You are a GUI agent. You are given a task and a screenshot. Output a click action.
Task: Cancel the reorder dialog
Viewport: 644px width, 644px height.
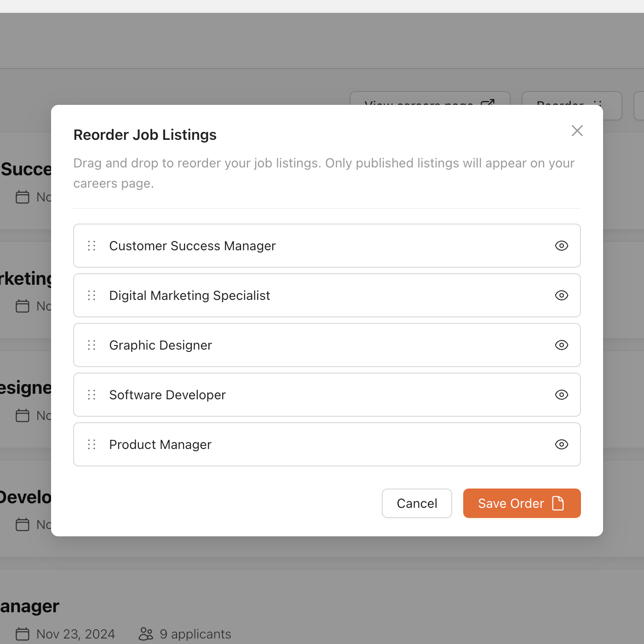(417, 503)
